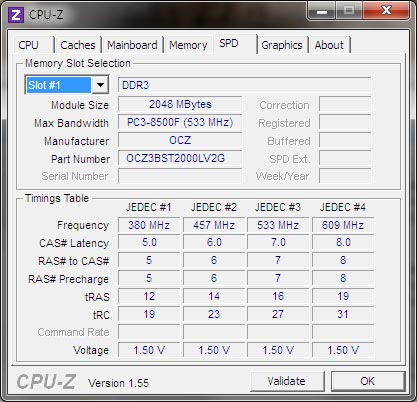Select the Slot #1 combo box text
The image size is (417, 402).
pyautogui.click(x=58, y=85)
